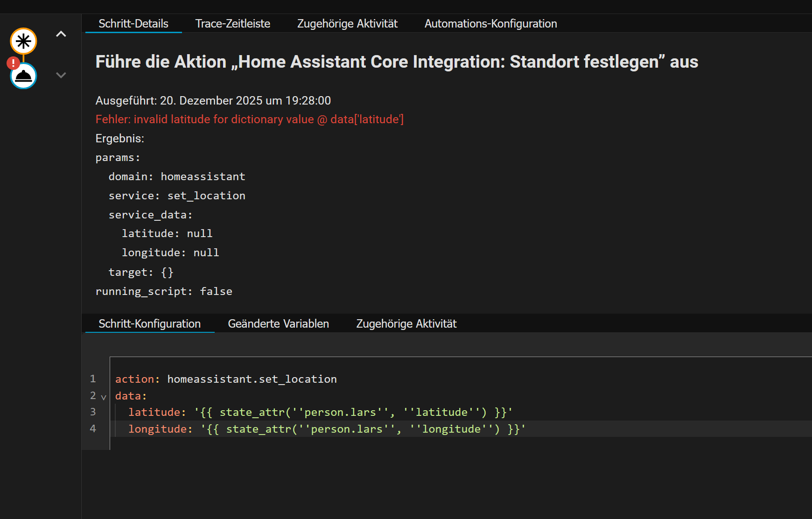Go to next step with down chevron
The height and width of the screenshot is (519, 812).
(x=61, y=75)
